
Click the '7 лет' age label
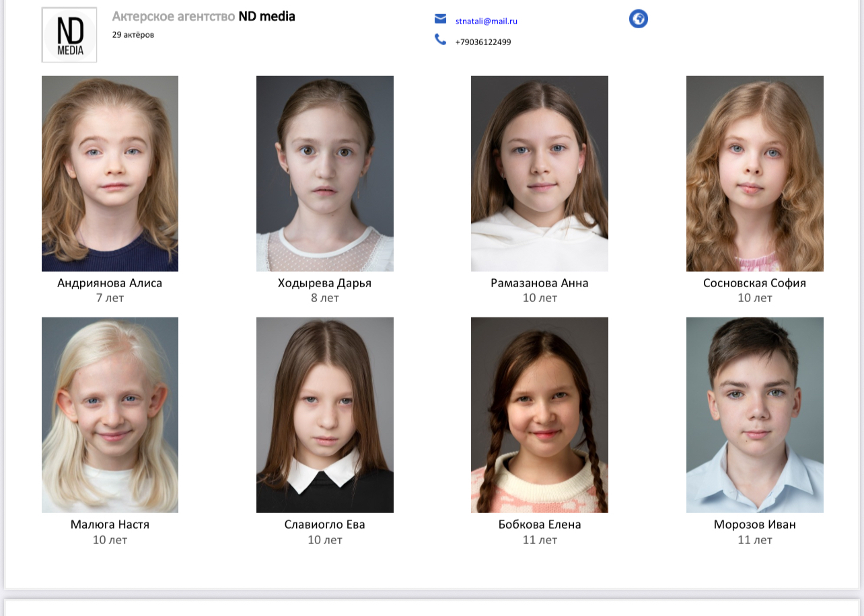[110, 298]
